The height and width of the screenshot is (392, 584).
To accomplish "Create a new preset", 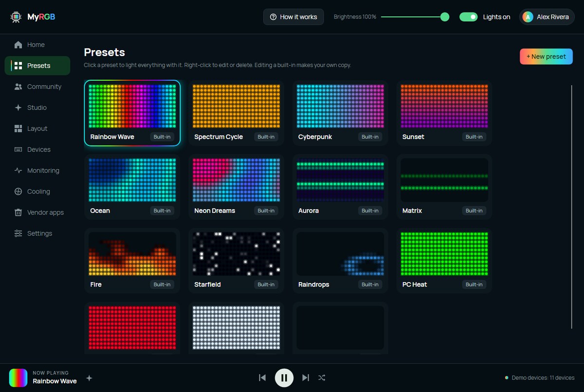I will click(x=546, y=56).
